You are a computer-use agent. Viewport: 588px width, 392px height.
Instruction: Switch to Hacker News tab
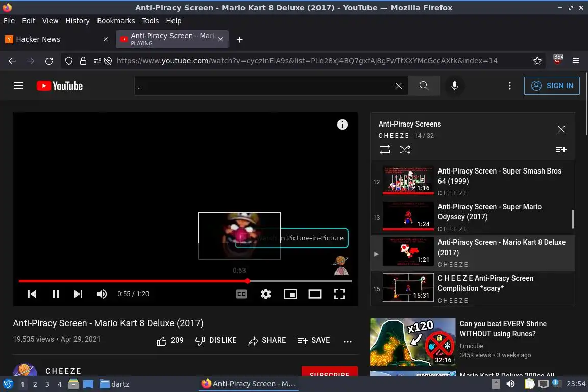[x=57, y=39]
